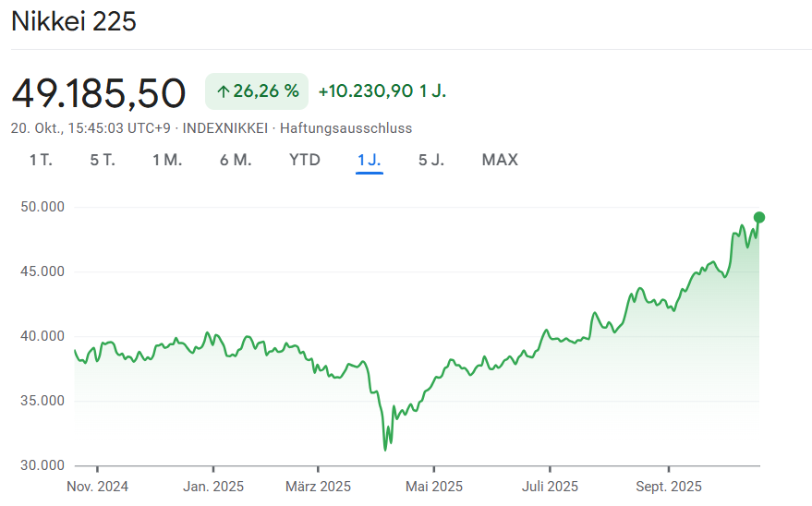Click the active 1J. tab
The image size is (812, 506).
370,160
